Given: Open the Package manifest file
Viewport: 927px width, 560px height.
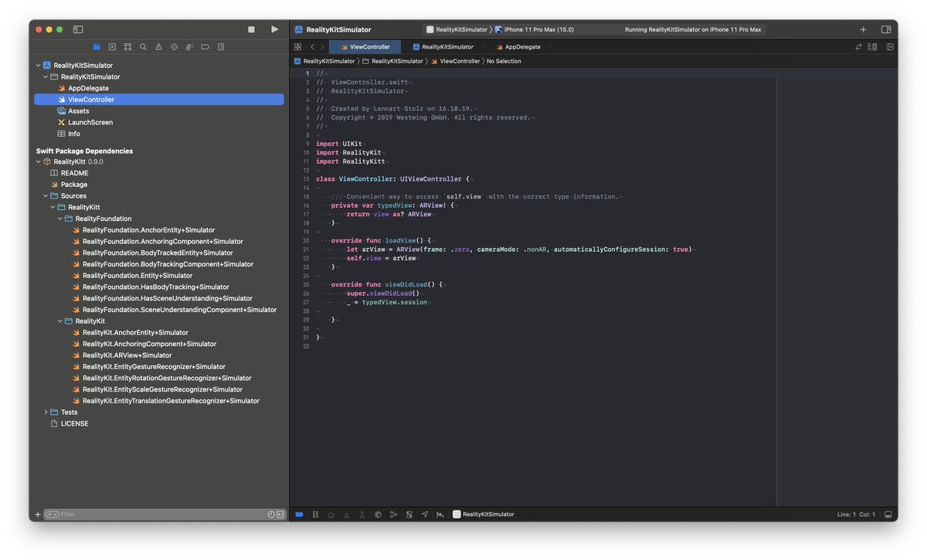Looking at the screenshot, I should click(69, 185).
